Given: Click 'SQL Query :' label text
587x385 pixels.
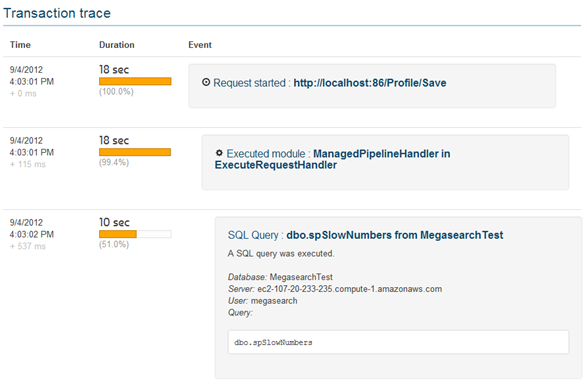Looking at the screenshot, I should (x=256, y=235).
